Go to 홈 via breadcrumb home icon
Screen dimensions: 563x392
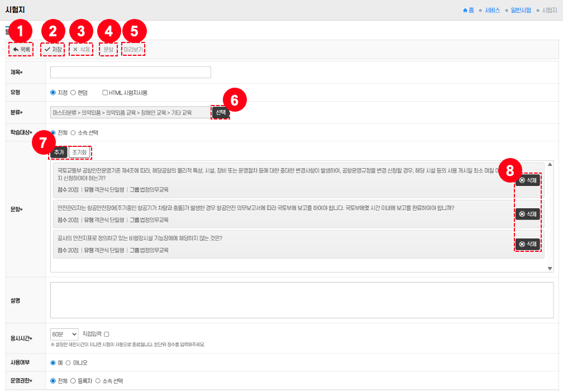(468, 10)
